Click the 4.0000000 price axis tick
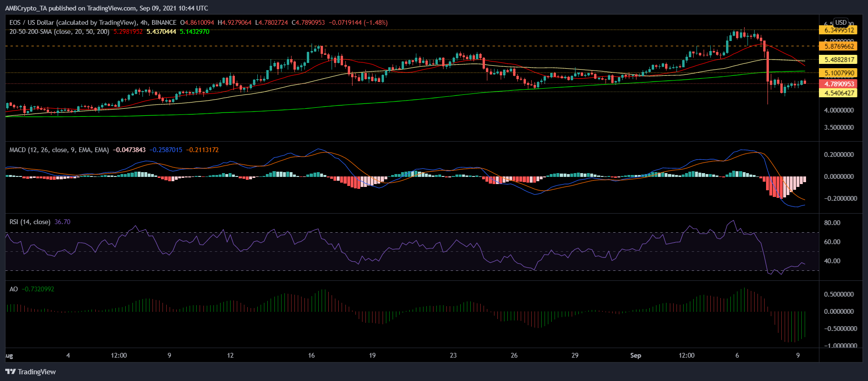868x381 pixels. coord(839,110)
